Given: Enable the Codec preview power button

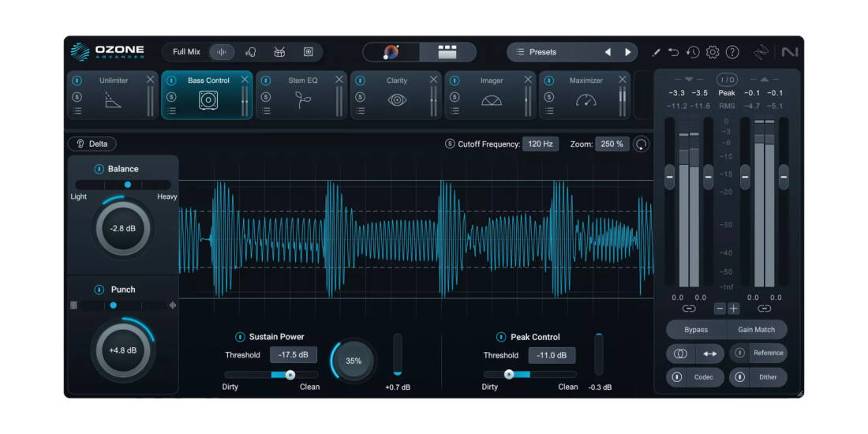Looking at the screenshot, I should tap(676, 377).
